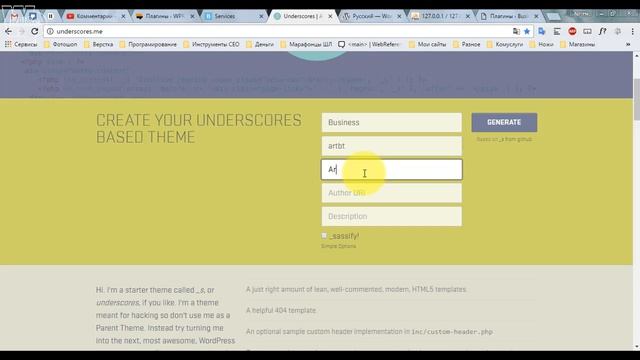Click the scrollbar down arrow

click(x=636, y=347)
